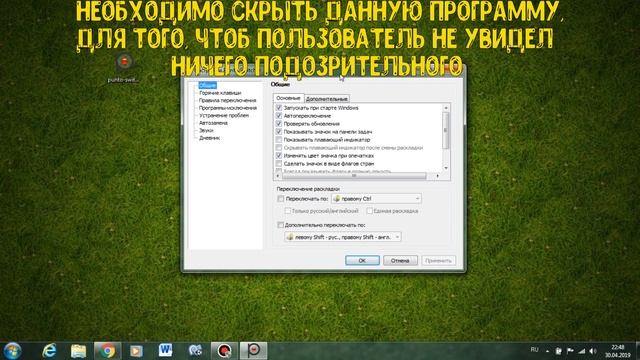Switch to the 'Дополнительные' tab

(x=327, y=99)
